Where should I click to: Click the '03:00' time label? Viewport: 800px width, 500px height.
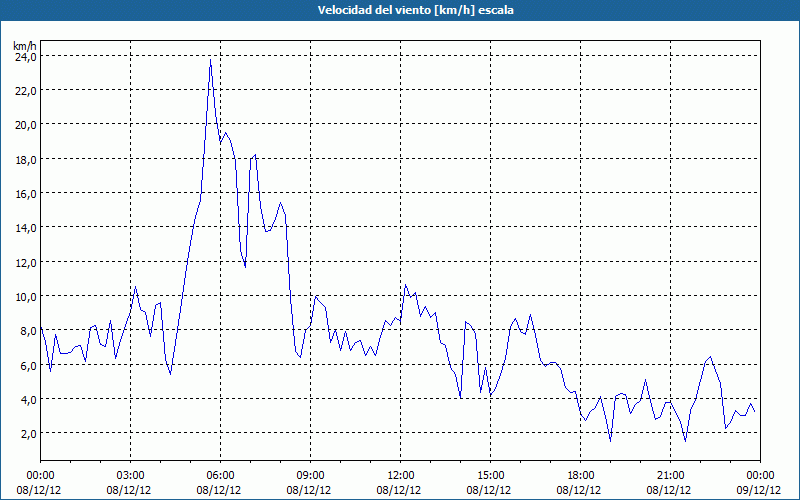pyautogui.click(x=131, y=476)
